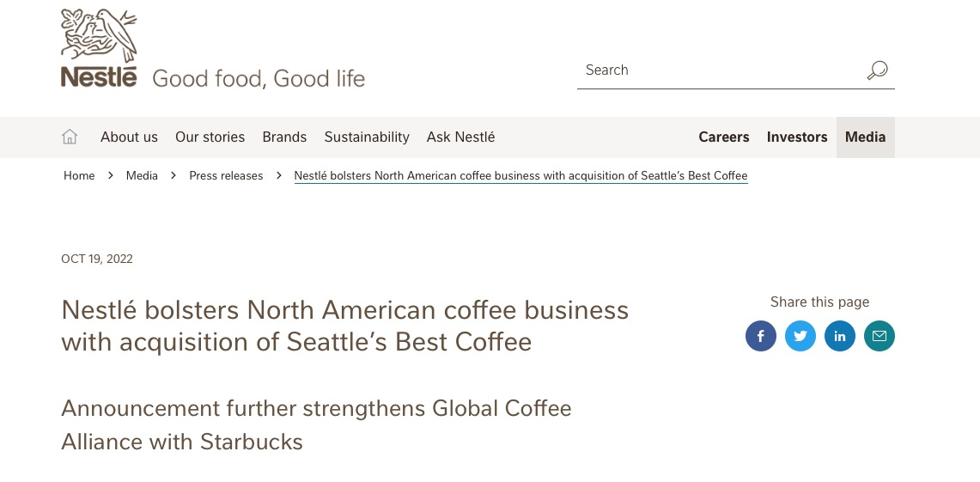Image resolution: width=980 pixels, height=482 pixels.
Task: Share this page on Facebook
Action: tap(761, 336)
